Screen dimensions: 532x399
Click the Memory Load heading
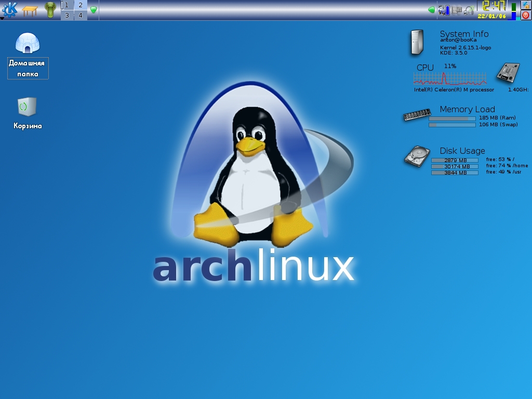[x=467, y=109]
